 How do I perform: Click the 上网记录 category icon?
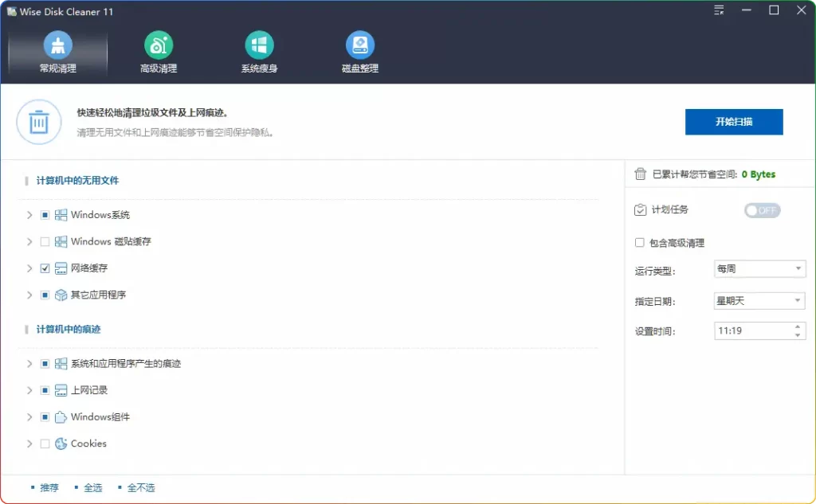coord(61,390)
